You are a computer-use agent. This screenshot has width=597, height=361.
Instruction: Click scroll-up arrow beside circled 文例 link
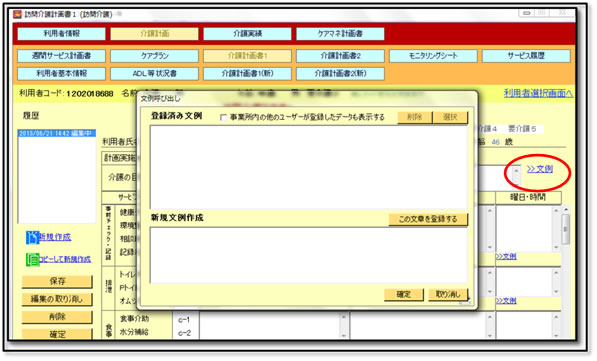click(516, 170)
